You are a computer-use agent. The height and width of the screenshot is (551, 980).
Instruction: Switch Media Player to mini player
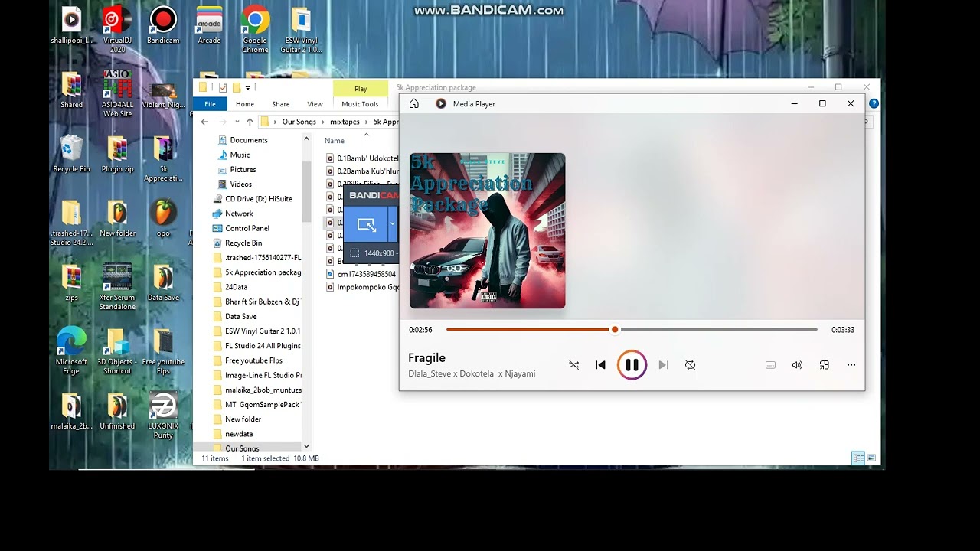click(x=825, y=365)
